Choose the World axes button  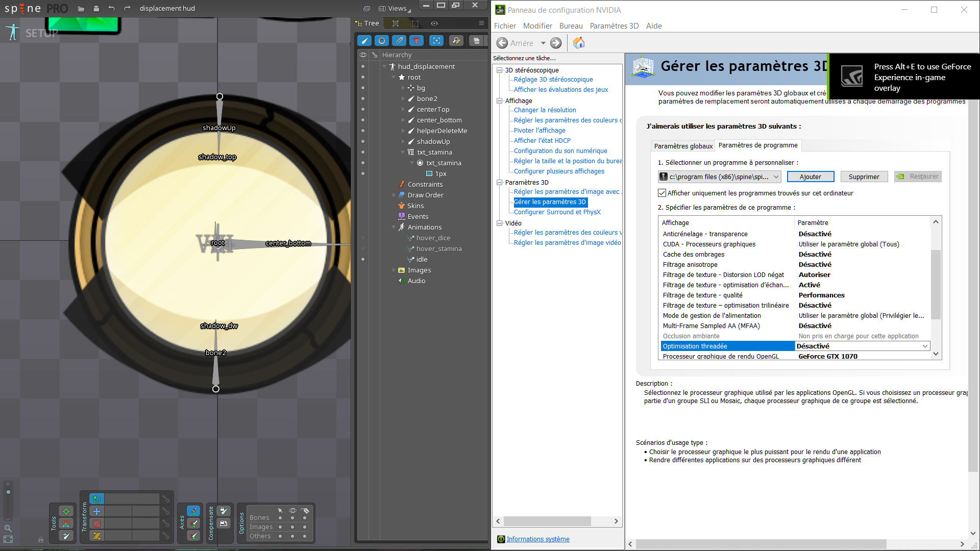point(193,535)
